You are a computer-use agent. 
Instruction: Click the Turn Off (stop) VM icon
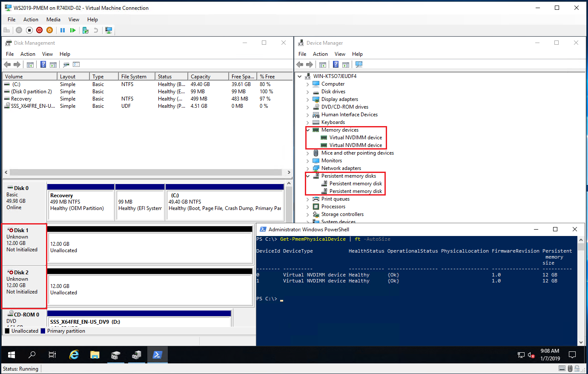pos(29,30)
